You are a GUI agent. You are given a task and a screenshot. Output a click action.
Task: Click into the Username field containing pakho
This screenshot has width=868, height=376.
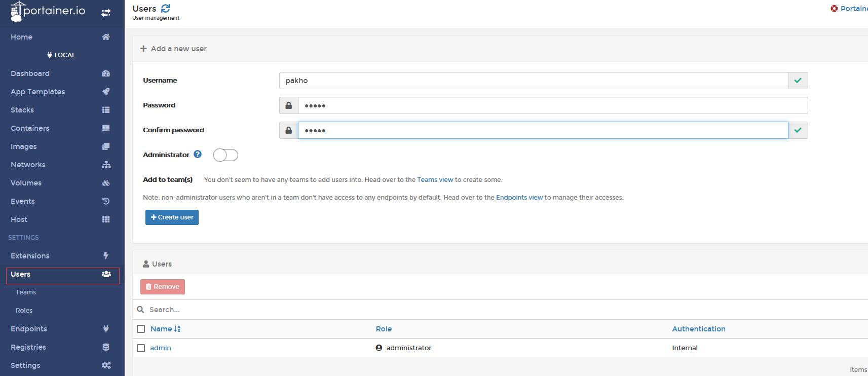[534, 81]
